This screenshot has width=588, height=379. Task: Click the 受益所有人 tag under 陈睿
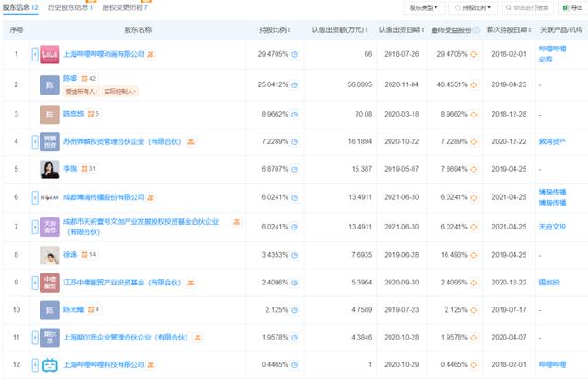tap(82, 91)
